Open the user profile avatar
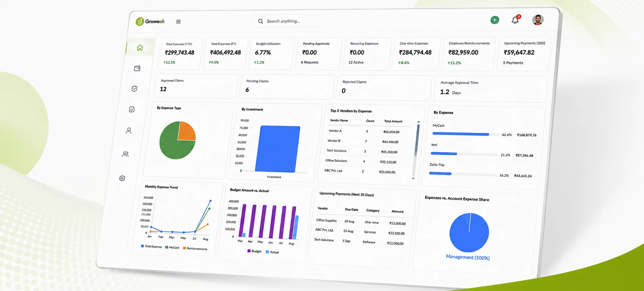The image size is (644, 291). click(x=538, y=20)
